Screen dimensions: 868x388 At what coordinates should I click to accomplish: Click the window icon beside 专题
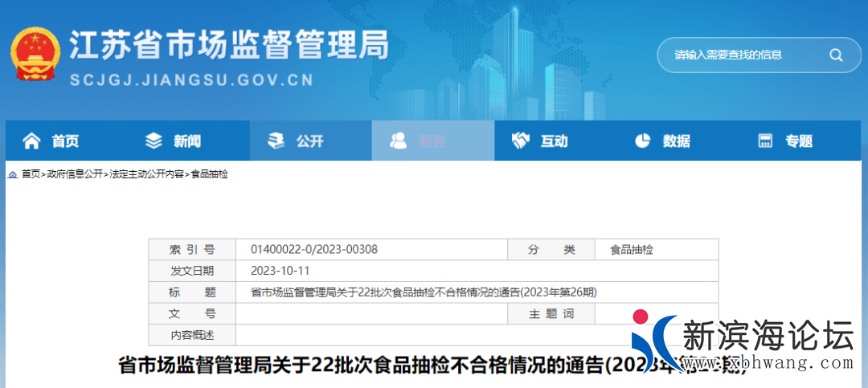click(x=765, y=141)
